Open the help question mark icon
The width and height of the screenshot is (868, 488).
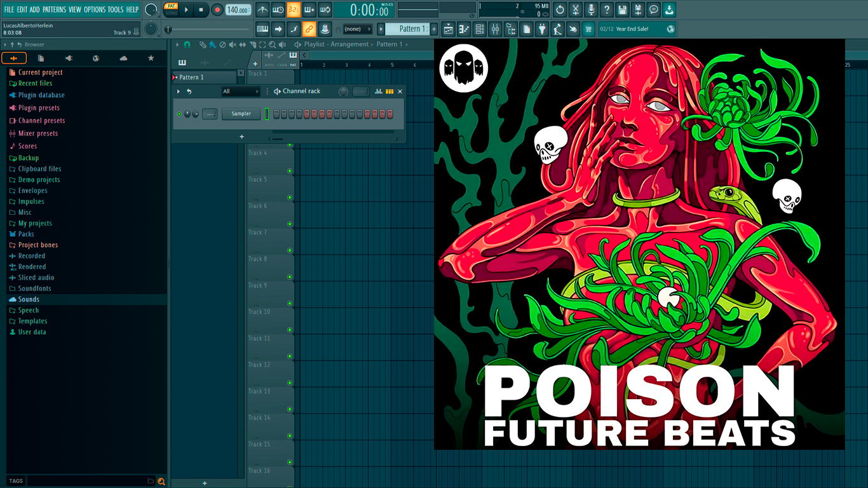[607, 10]
